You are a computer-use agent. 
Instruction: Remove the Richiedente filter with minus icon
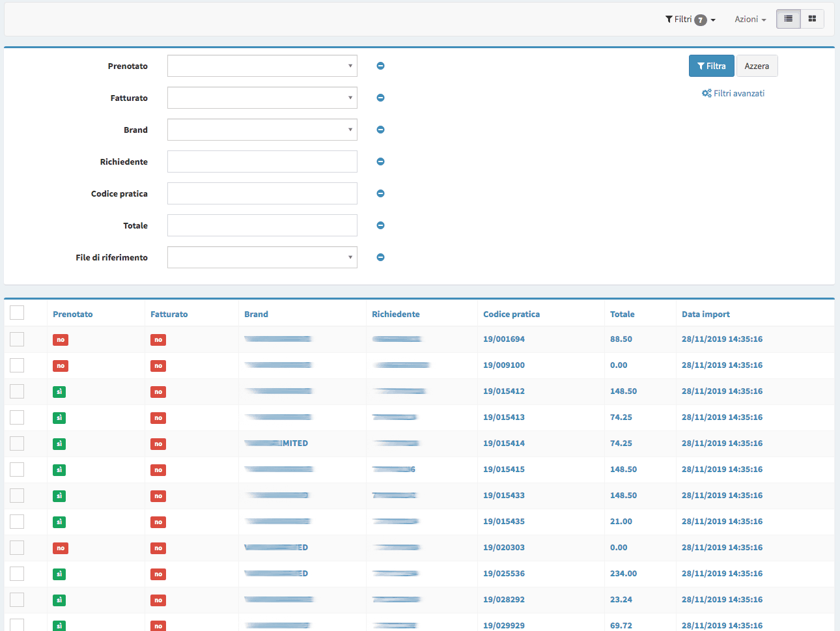(381, 161)
